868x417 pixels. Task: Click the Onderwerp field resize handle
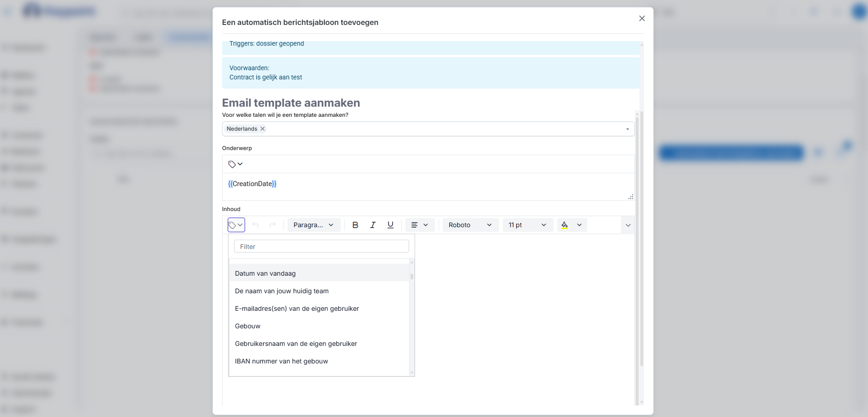click(x=631, y=197)
